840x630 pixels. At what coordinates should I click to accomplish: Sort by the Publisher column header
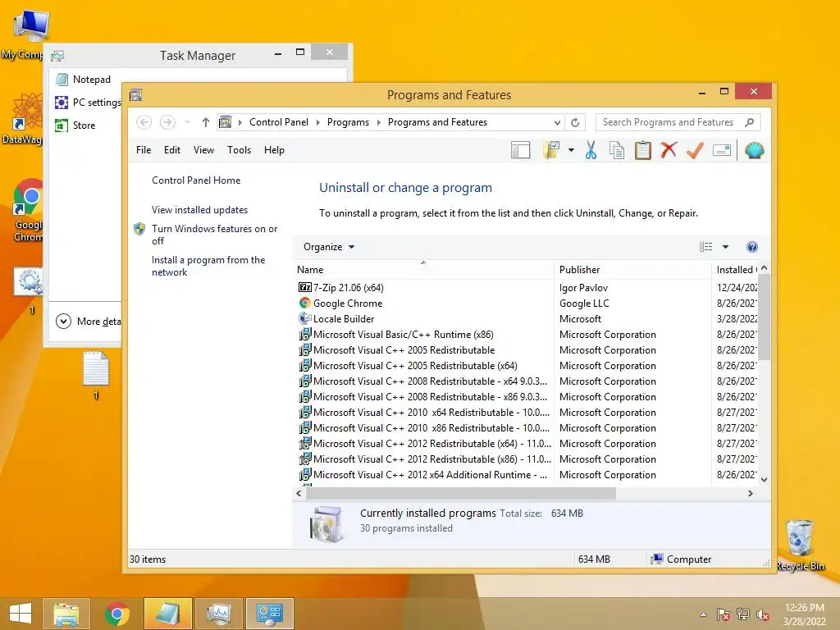pos(632,269)
